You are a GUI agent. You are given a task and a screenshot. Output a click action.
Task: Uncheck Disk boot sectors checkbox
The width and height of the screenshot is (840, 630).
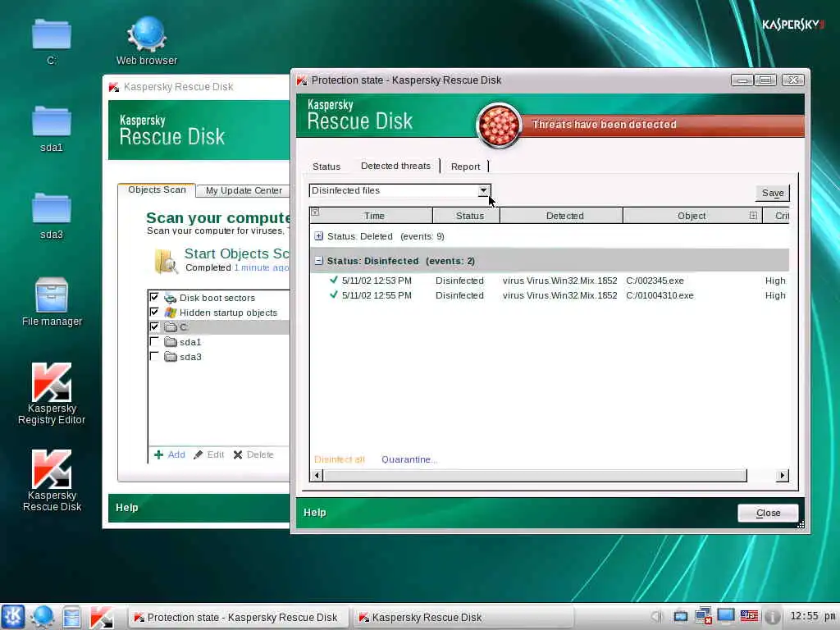pos(154,297)
